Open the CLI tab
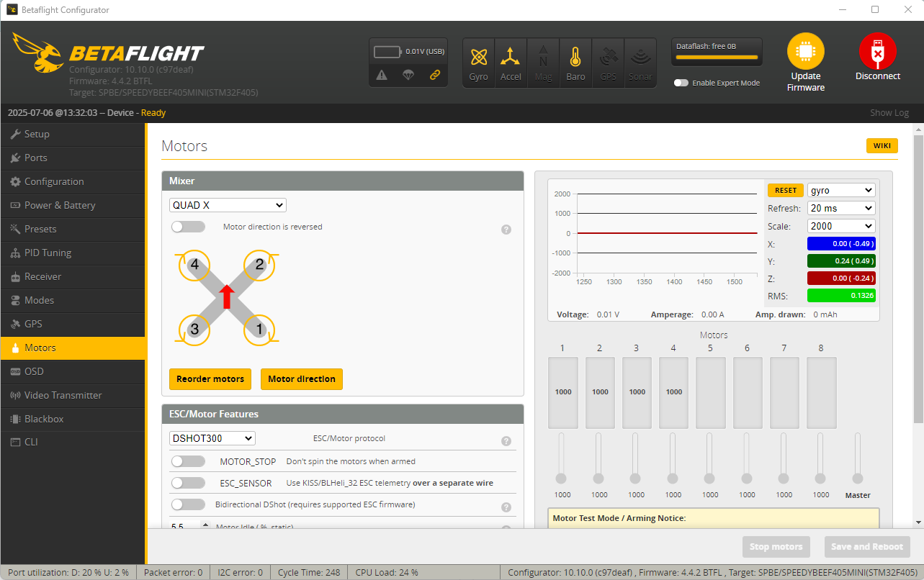The width and height of the screenshot is (924, 580). coord(73,442)
